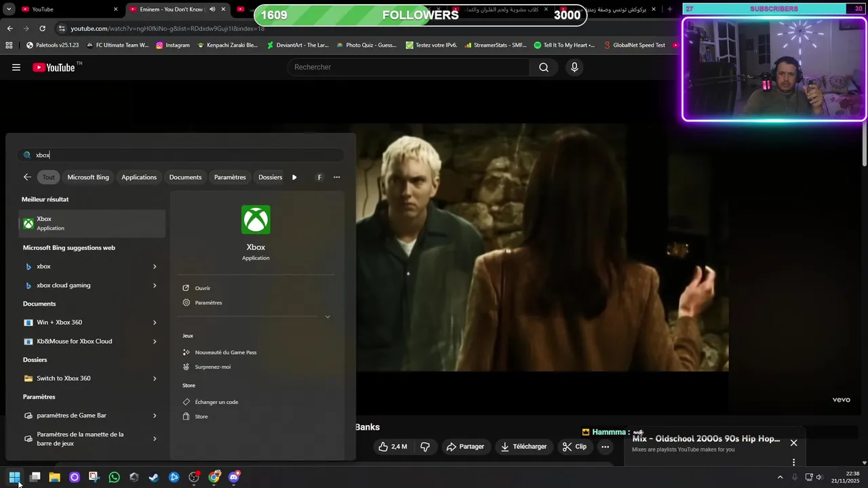Click the Eminem video player frame
This screenshot has width=868, height=488.
click(x=542, y=247)
